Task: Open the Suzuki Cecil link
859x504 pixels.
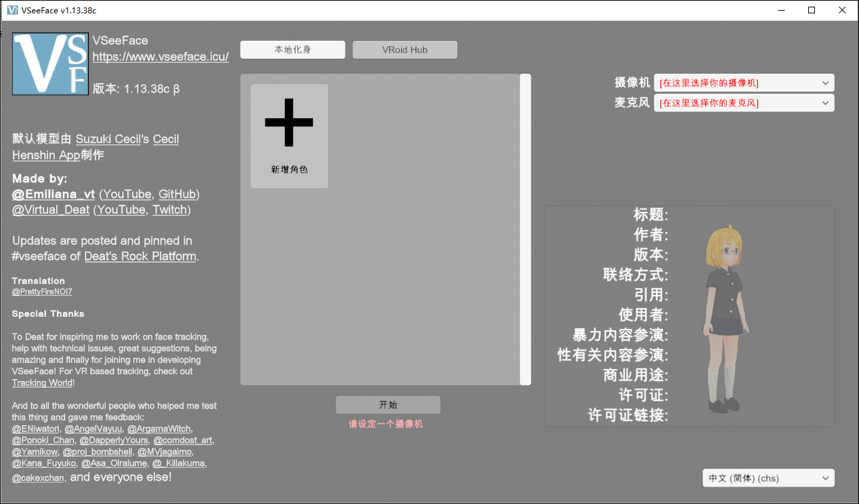Action: pyautogui.click(x=108, y=139)
